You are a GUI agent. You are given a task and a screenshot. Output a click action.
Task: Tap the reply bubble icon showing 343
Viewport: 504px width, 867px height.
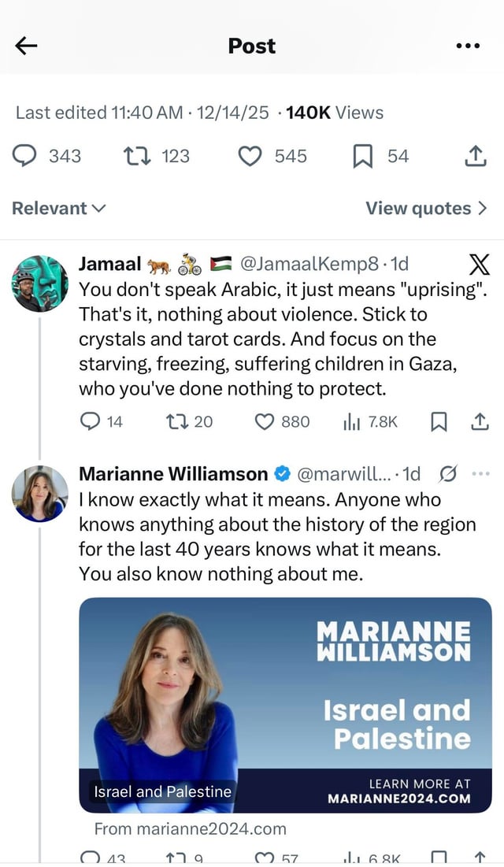24,156
